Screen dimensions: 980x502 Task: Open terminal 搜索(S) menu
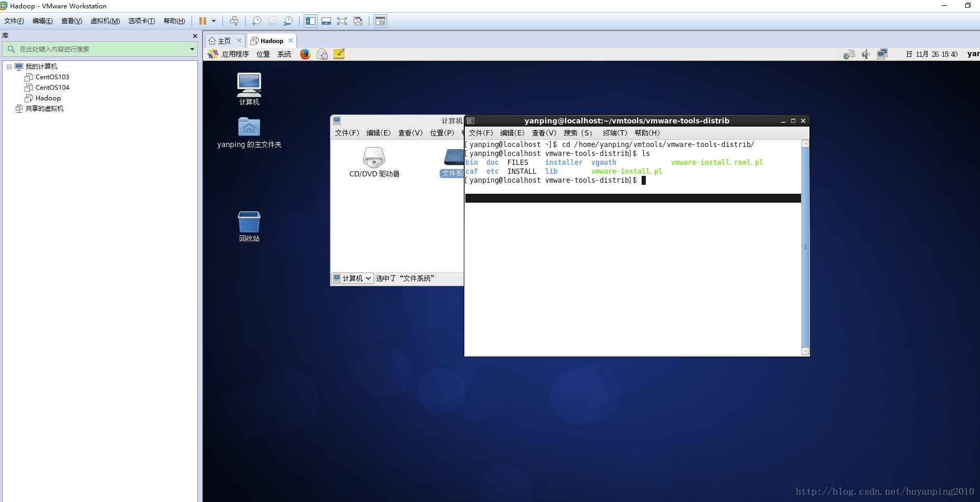click(578, 133)
